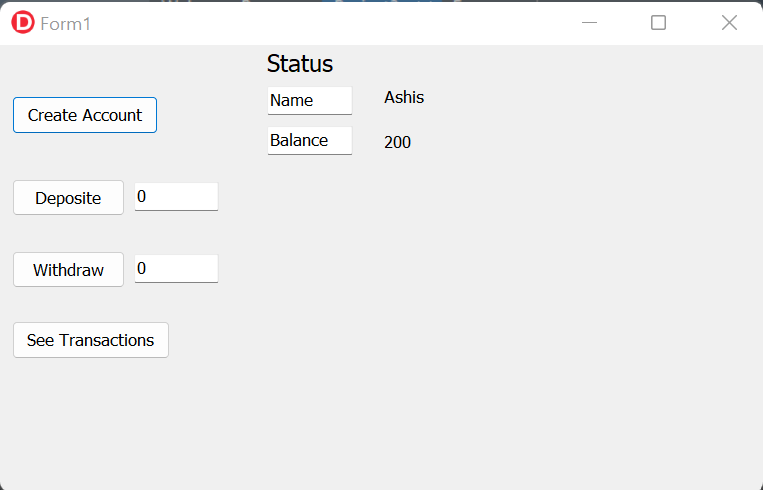This screenshot has width=763, height=490.
Task: Focus the withdraw amount input field
Action: [176, 269]
